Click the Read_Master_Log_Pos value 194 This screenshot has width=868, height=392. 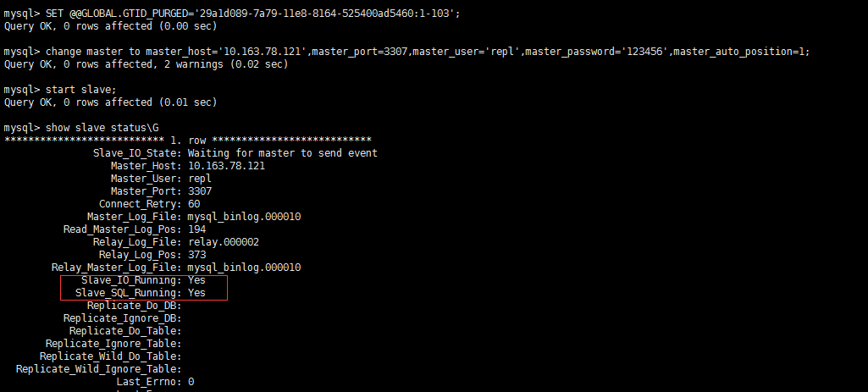click(x=197, y=229)
